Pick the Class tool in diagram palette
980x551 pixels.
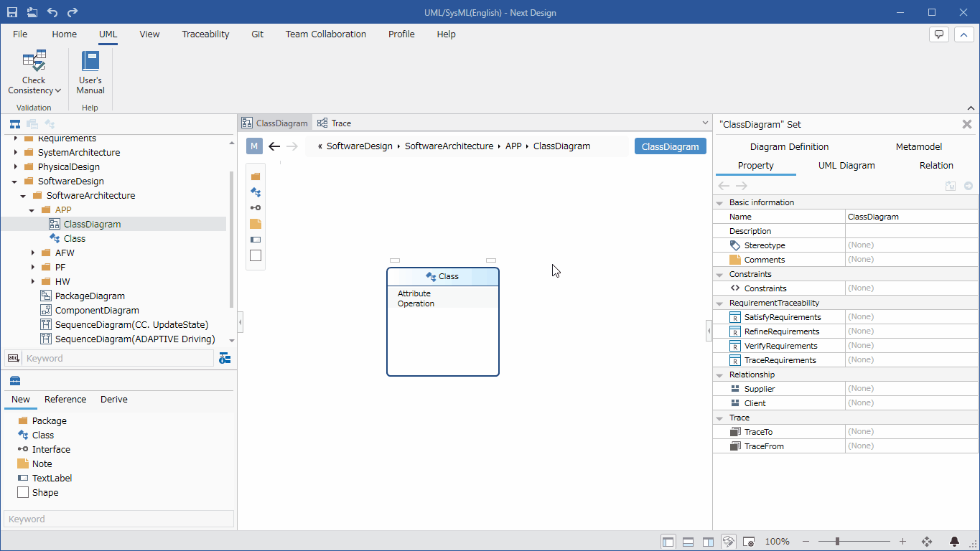pyautogui.click(x=256, y=192)
